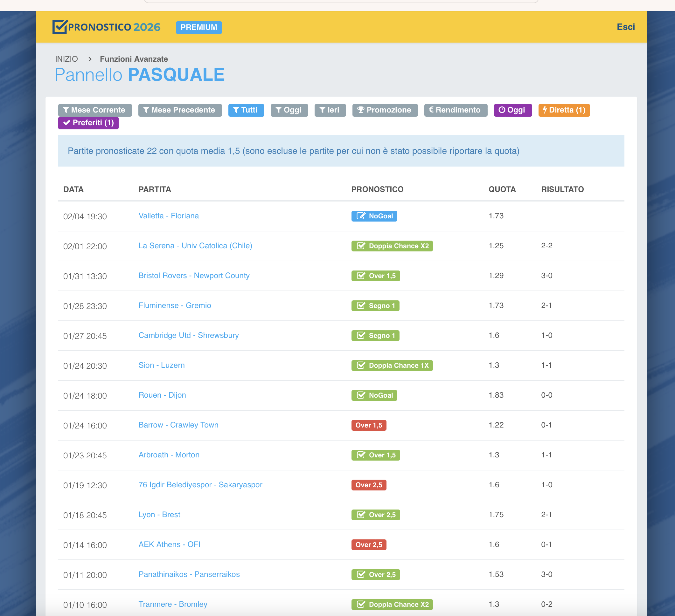The width and height of the screenshot is (675, 616).
Task: Click the QUOTA column header
Action: coord(502,189)
